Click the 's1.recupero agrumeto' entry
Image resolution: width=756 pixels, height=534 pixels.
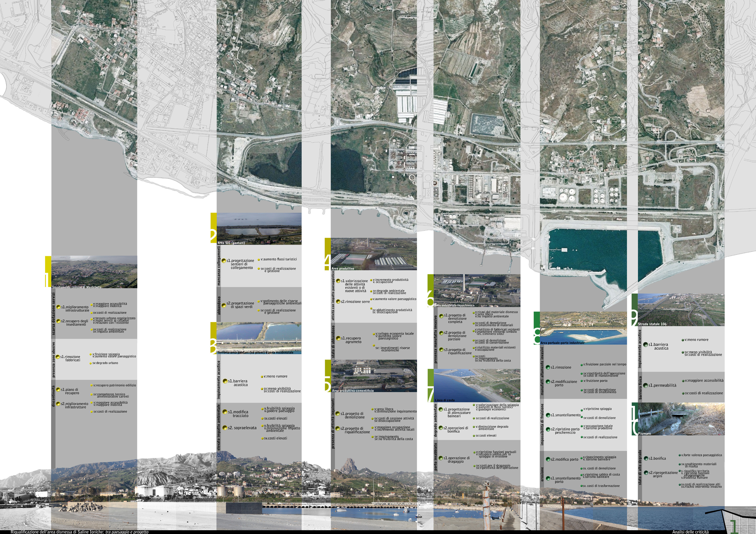click(x=351, y=340)
